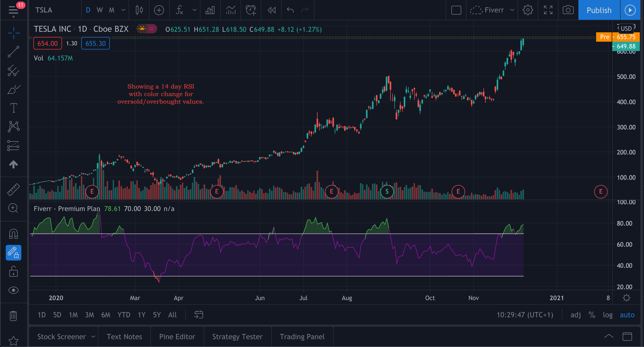Open the go to date calendar icon
This screenshot has width=644, height=347.
click(199, 315)
